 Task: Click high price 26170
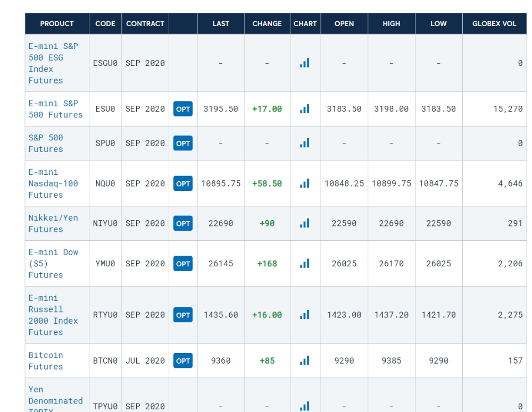coord(391,264)
